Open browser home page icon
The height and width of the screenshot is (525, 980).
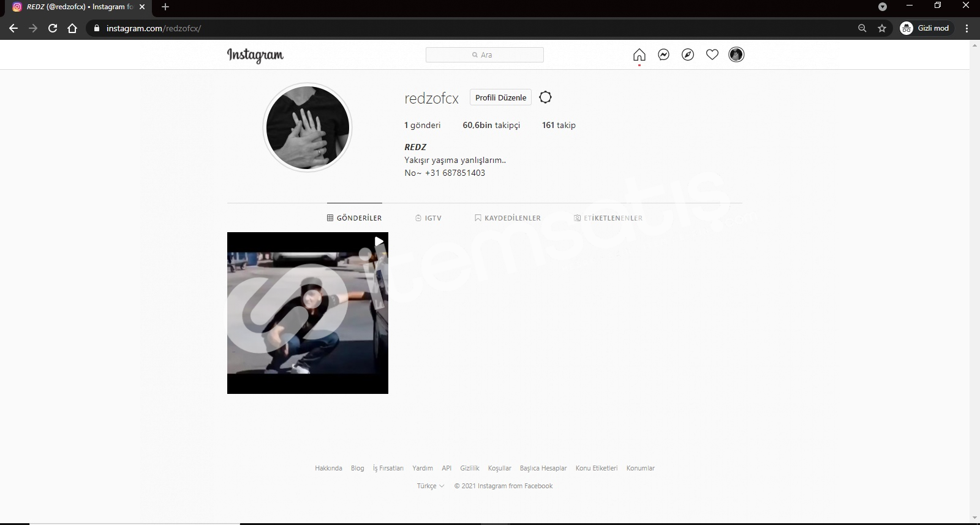click(72, 28)
